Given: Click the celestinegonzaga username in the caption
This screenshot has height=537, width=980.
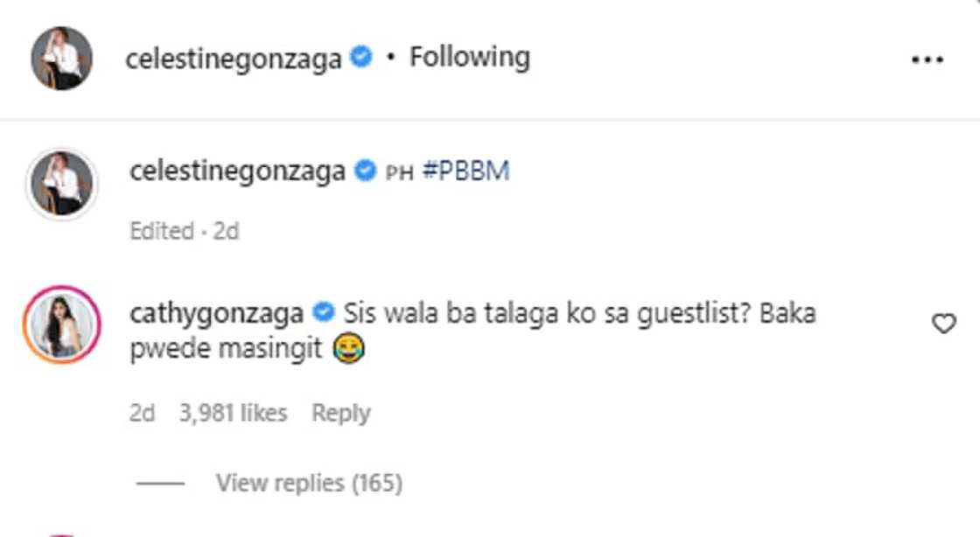Looking at the screenshot, I should tap(237, 171).
